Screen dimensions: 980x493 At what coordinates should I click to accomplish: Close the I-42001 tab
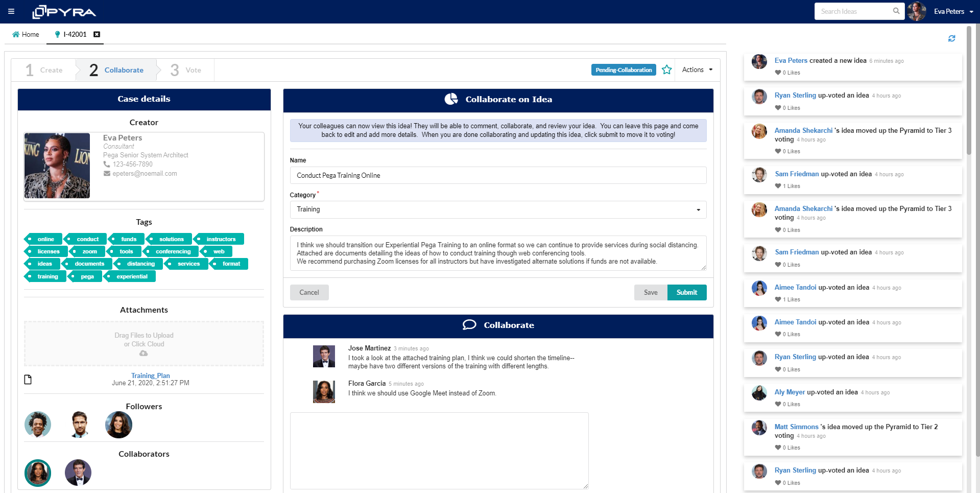97,34
